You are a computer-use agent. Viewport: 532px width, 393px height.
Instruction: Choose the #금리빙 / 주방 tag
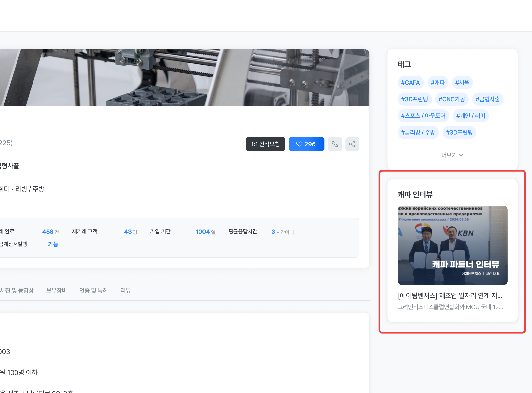418,132
